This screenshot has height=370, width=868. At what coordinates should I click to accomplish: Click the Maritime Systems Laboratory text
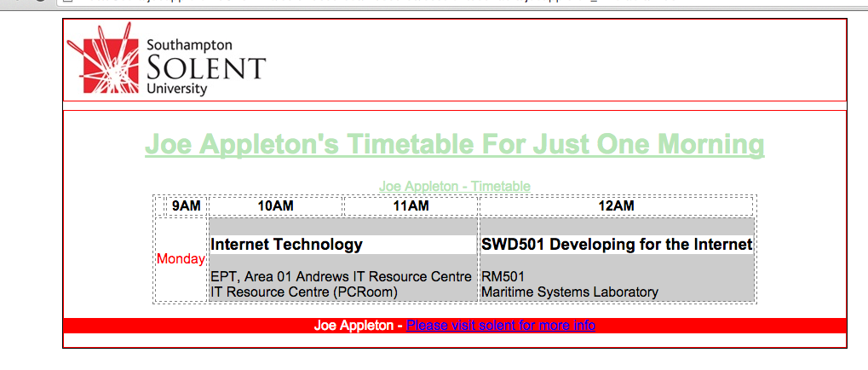pos(569,292)
